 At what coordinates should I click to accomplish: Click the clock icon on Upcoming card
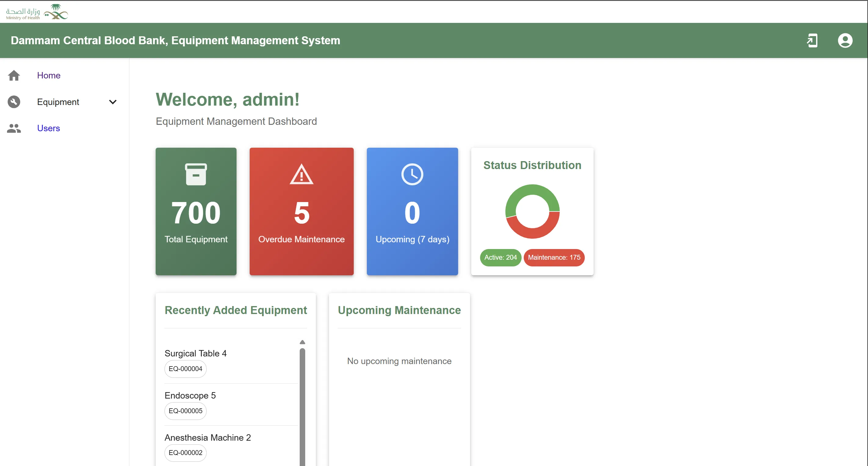(412, 174)
